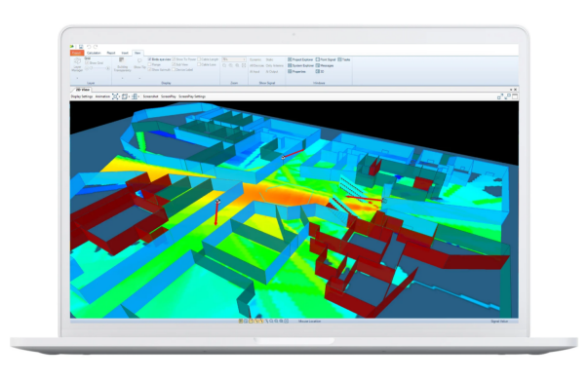The height and width of the screenshot is (380, 588).
Task: Click the Show Tip icon
Action: (x=139, y=63)
